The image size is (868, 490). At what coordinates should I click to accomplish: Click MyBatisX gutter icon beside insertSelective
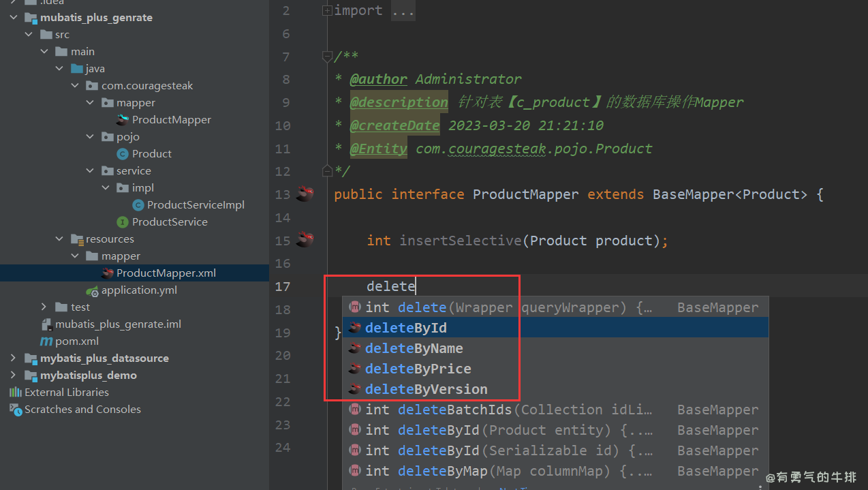pyautogui.click(x=305, y=240)
